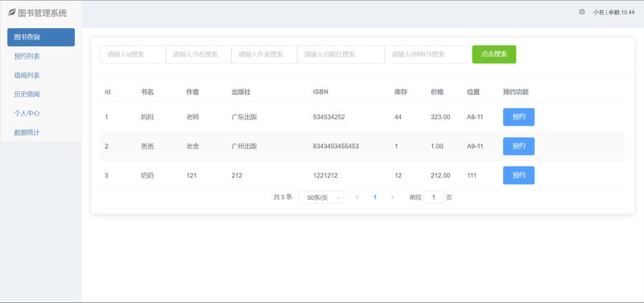The image size is (644, 303).
Task: Reserve the book 爸爸 with 预约
Action: coord(518,146)
